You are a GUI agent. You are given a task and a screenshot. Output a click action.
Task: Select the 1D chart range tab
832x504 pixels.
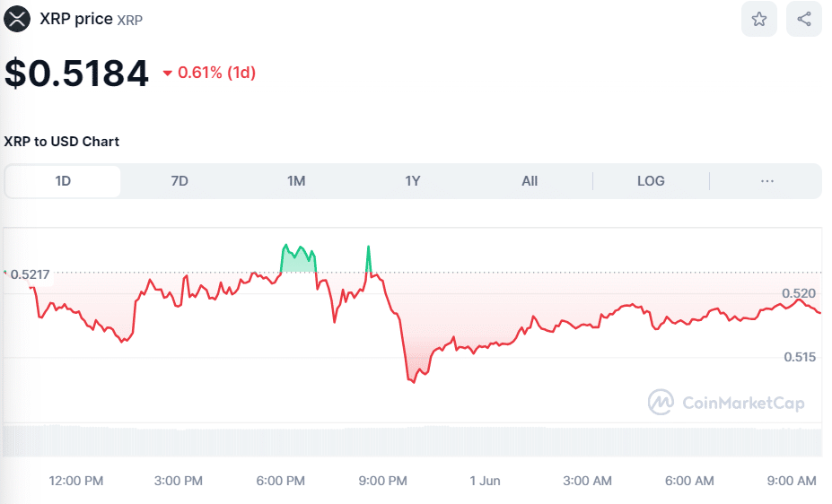point(63,181)
